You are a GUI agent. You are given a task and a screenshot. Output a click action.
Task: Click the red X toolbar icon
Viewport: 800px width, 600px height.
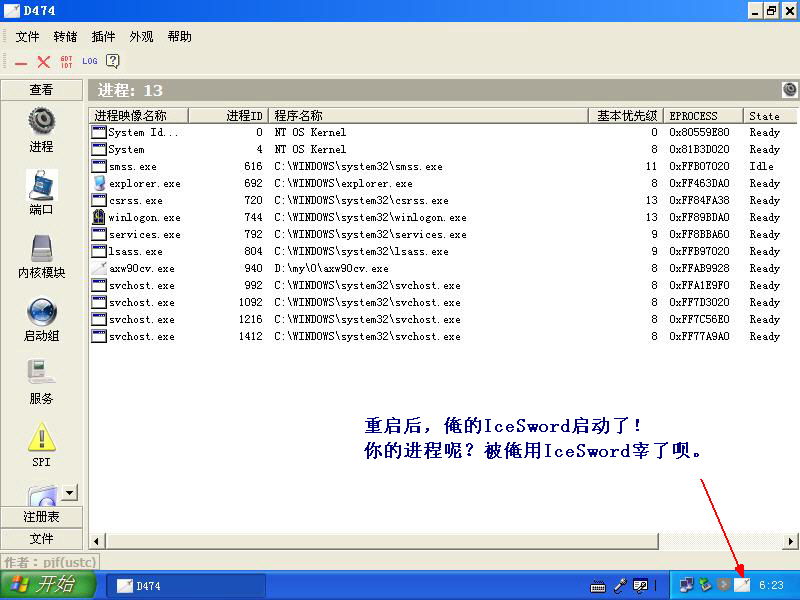[44, 62]
